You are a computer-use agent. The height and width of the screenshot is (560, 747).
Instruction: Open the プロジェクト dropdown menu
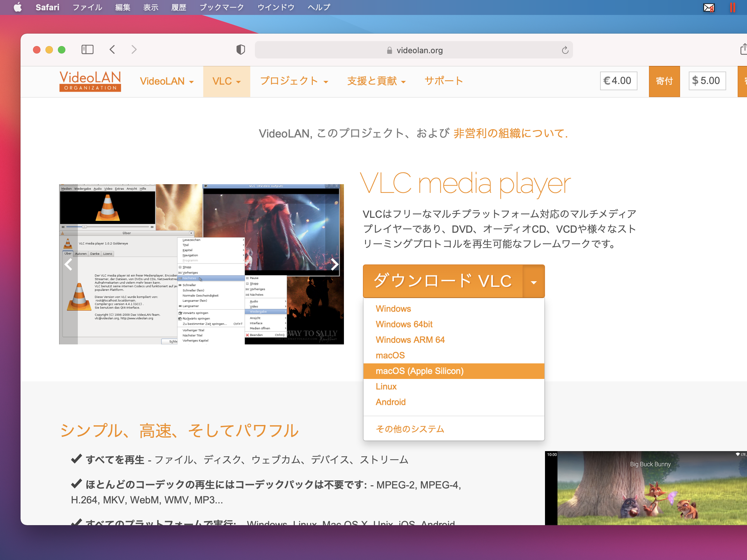click(294, 81)
